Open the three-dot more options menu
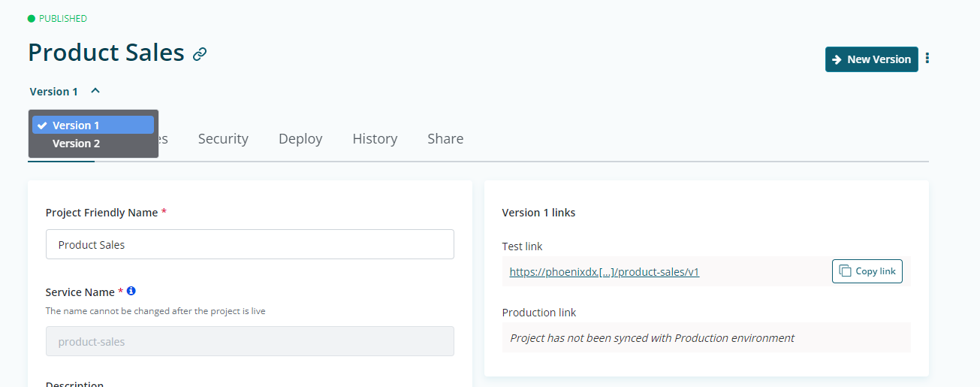The width and height of the screenshot is (980, 387). [x=927, y=59]
